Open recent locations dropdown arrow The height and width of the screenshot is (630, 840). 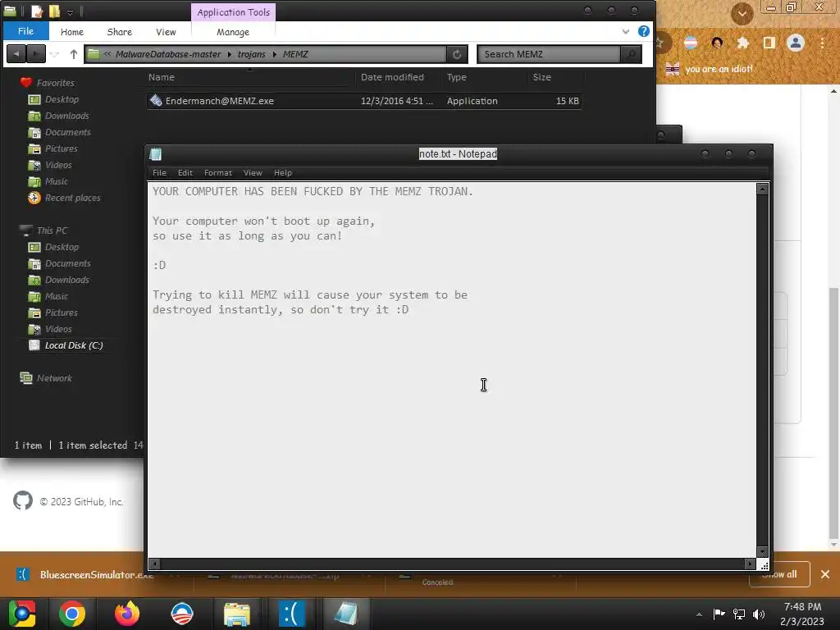click(55, 54)
